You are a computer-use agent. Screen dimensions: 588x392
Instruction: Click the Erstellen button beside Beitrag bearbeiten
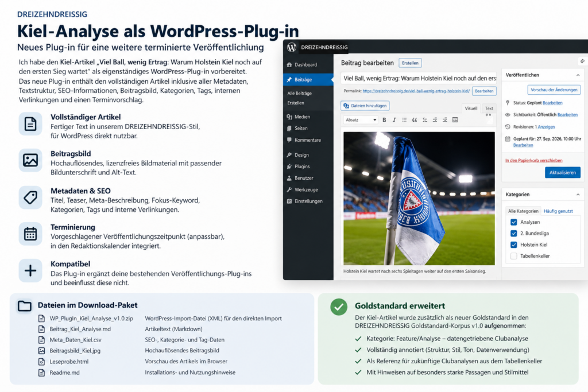(410, 63)
